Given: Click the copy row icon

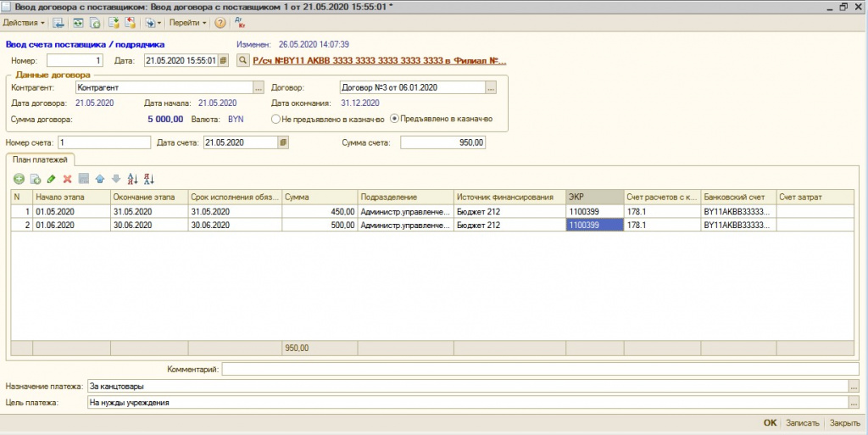Looking at the screenshot, I should click(x=36, y=179).
